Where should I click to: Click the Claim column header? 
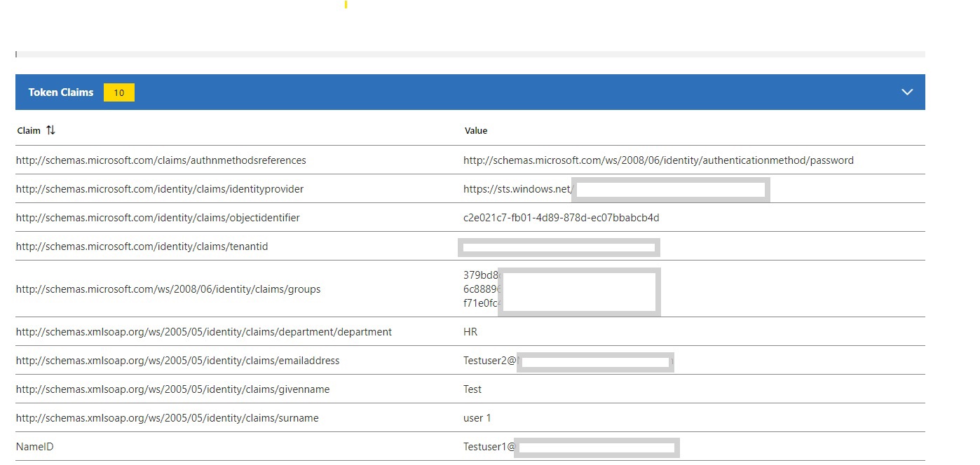28,130
